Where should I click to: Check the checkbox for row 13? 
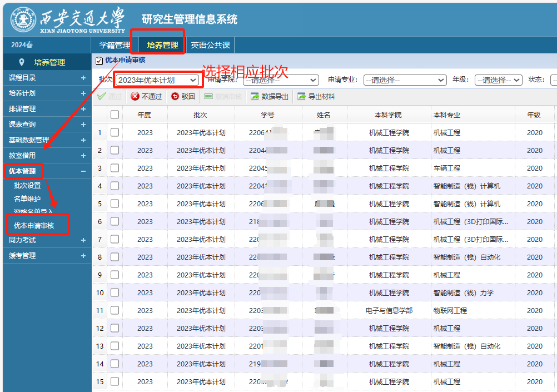coord(115,346)
